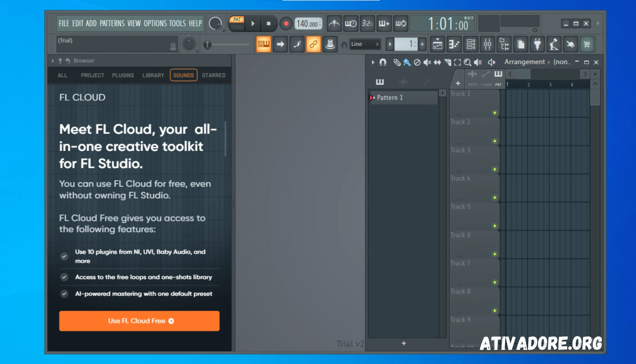636x364 pixels.
Task: Open project picker file icon
Action: pyautogui.click(x=521, y=44)
